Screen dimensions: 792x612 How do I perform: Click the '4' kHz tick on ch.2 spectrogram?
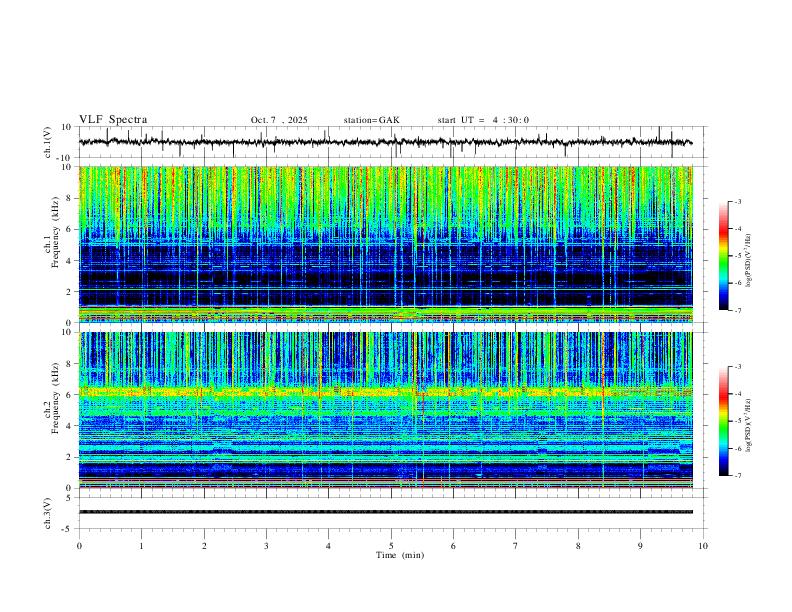(x=69, y=426)
